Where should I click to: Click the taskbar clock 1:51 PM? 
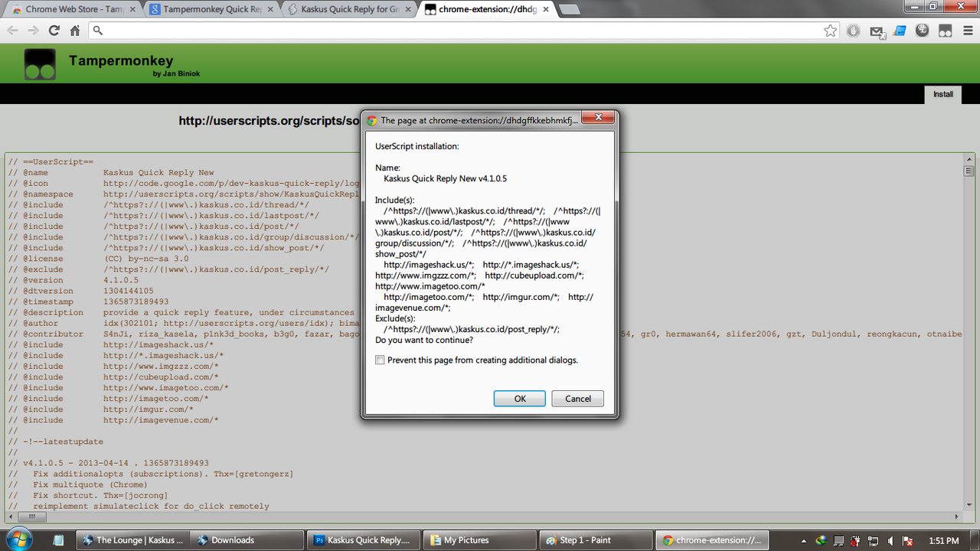(x=943, y=540)
